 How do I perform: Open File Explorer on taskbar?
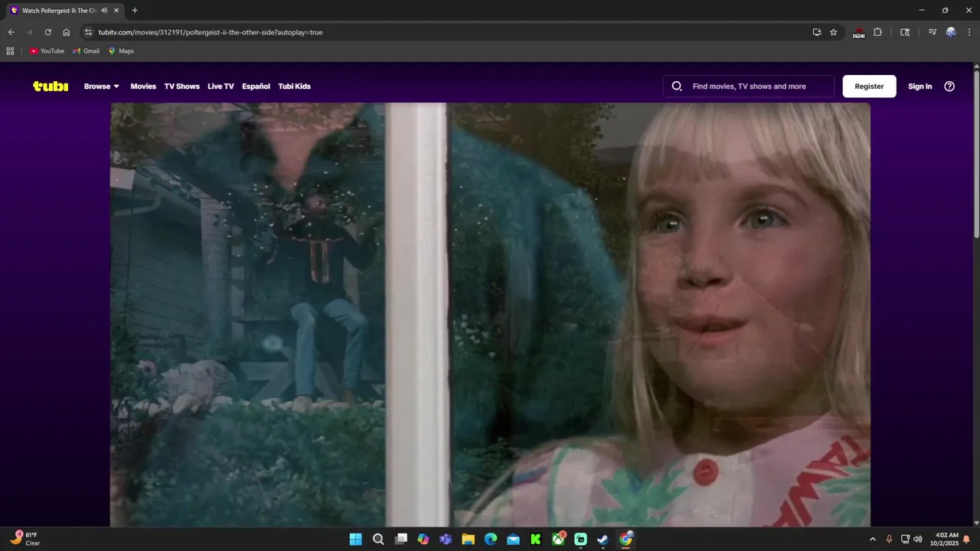468,540
